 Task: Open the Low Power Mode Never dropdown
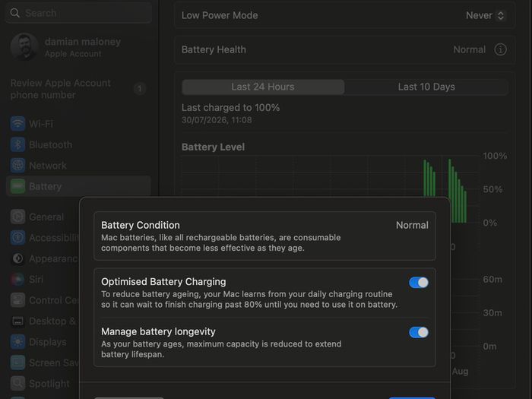pyautogui.click(x=486, y=15)
